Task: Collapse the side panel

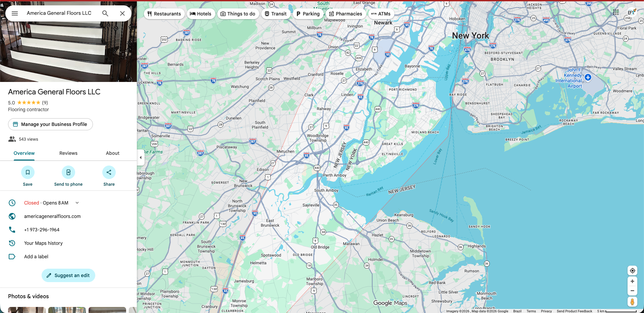Action: click(141, 158)
